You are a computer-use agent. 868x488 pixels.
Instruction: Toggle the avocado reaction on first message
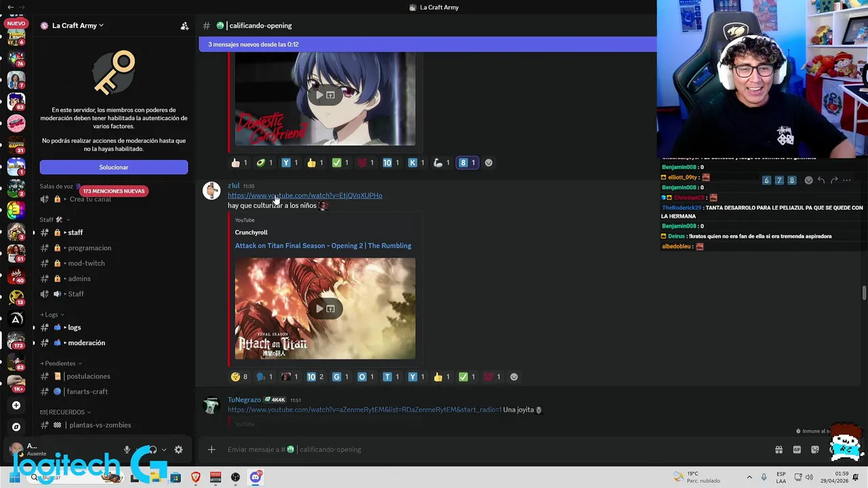point(264,163)
